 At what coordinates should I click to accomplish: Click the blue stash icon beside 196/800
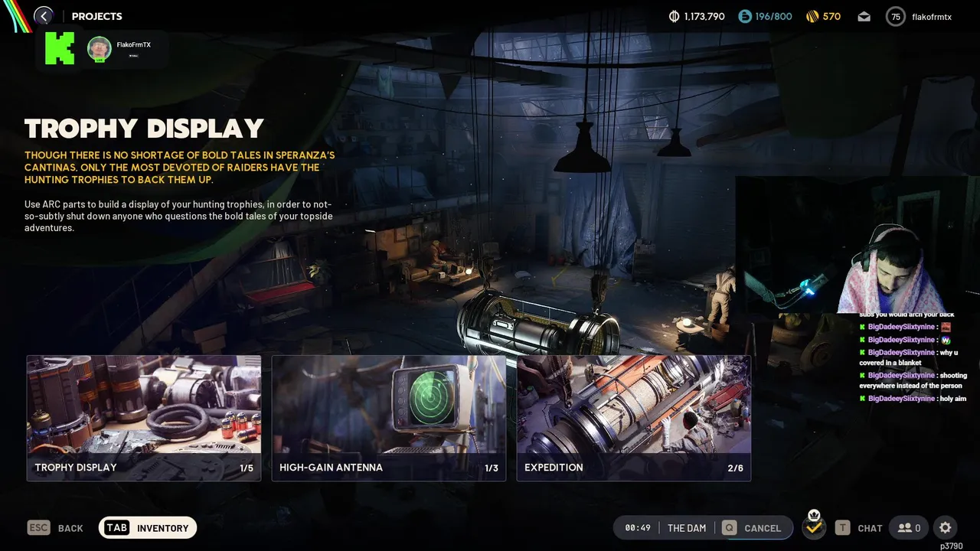(x=745, y=16)
